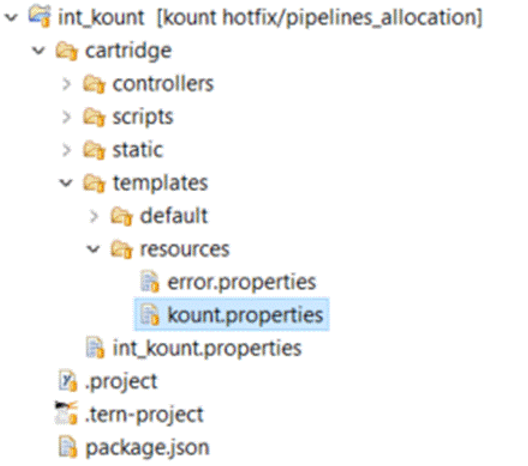Expand the default folder
The height and width of the screenshot is (466, 528).
[x=94, y=216]
